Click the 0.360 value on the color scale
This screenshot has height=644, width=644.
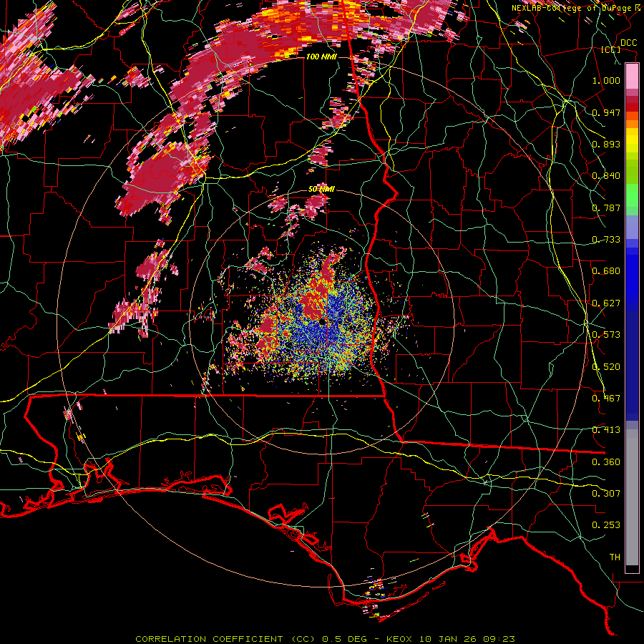(606, 462)
